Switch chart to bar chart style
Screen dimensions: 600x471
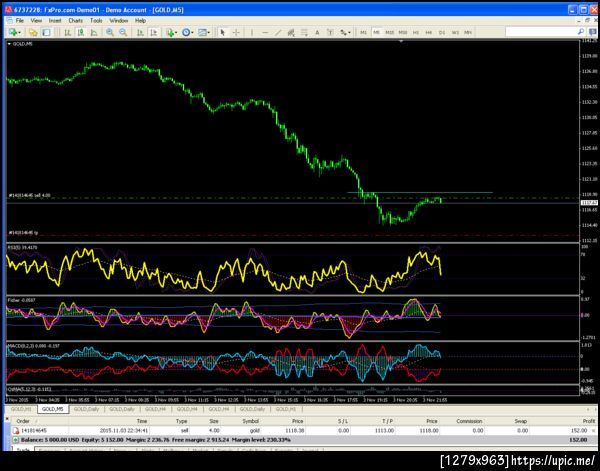click(x=68, y=33)
